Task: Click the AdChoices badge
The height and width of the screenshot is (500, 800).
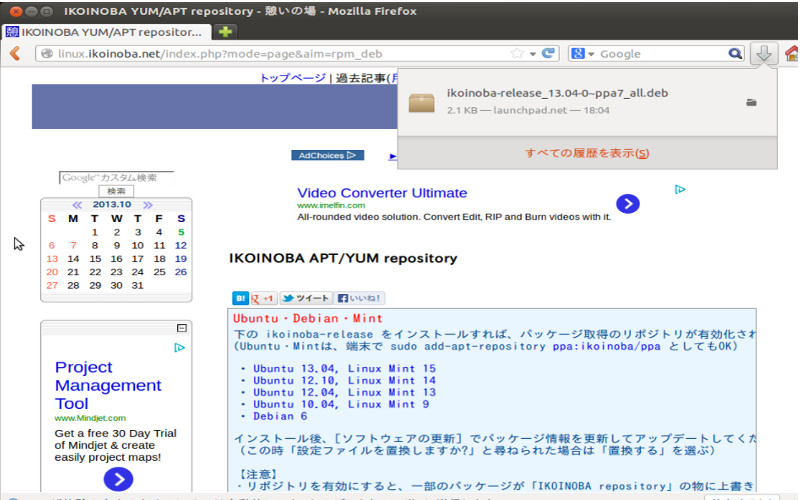Action: coord(328,155)
